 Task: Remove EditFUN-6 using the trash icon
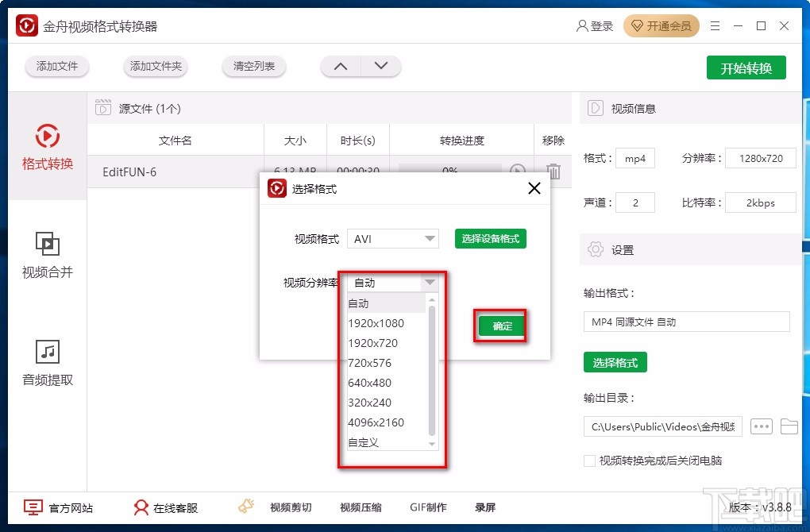(x=553, y=171)
